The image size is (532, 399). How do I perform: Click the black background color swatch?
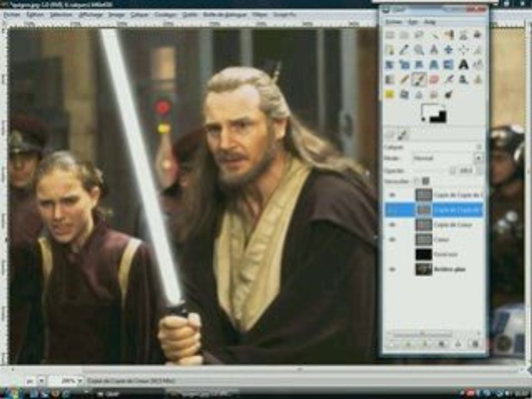click(x=438, y=117)
